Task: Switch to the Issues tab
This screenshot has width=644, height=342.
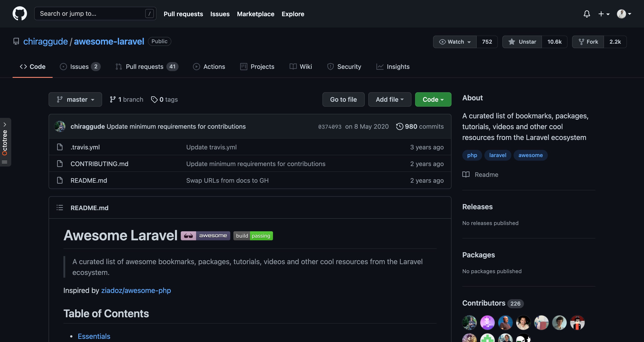Action: pos(80,67)
